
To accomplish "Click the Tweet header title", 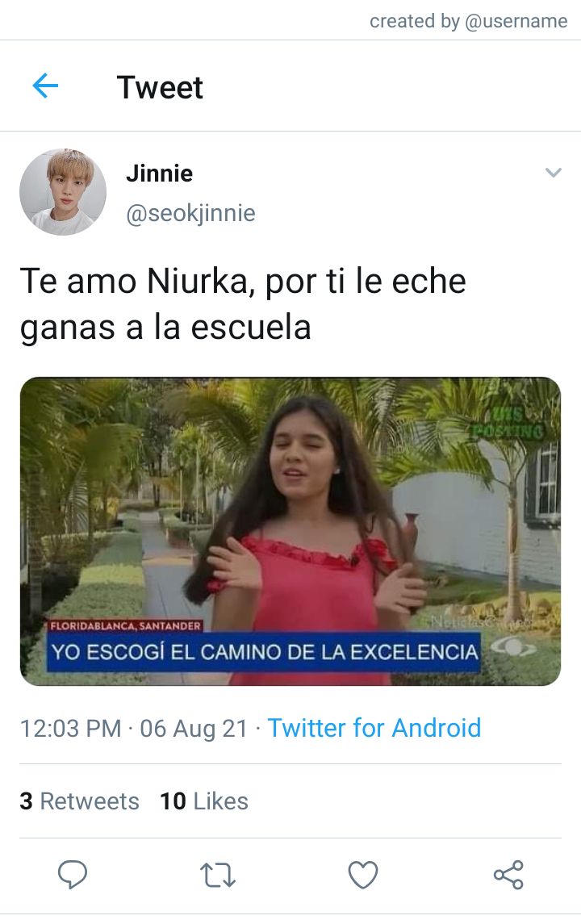I will [160, 87].
